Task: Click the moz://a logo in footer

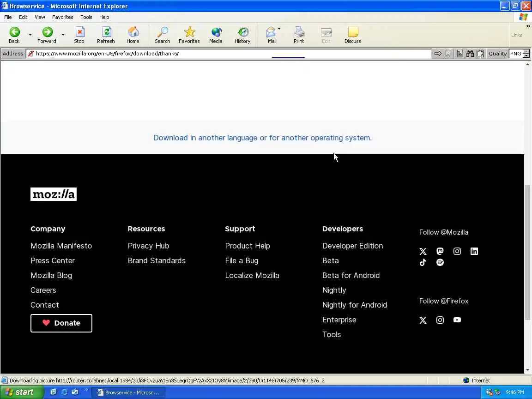Action: coord(54,194)
